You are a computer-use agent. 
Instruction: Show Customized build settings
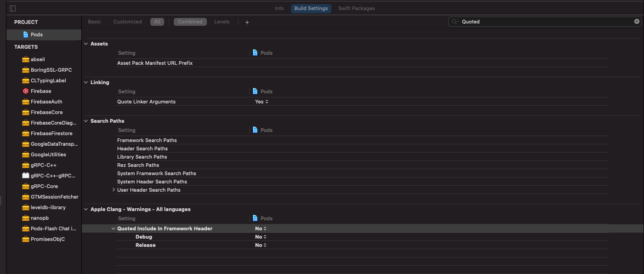(x=128, y=22)
